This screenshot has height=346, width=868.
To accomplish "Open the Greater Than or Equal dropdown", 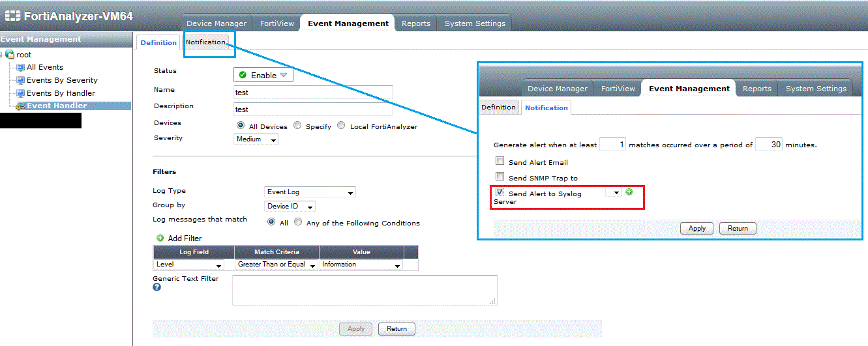I will [277, 265].
